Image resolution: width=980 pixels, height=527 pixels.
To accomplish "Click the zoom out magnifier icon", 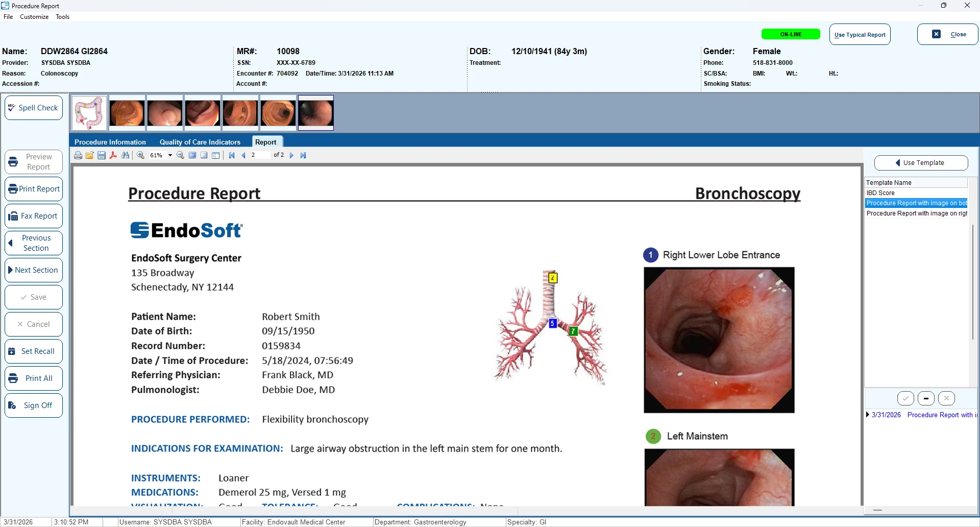I will (x=180, y=155).
